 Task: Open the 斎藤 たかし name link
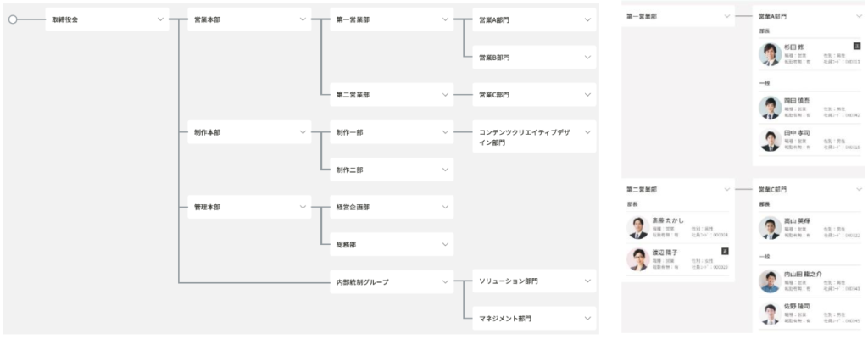668,220
